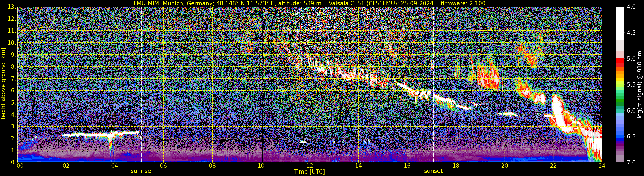Click the '06' time-axis tick label
This screenshot has height=176, width=644.
point(163,166)
